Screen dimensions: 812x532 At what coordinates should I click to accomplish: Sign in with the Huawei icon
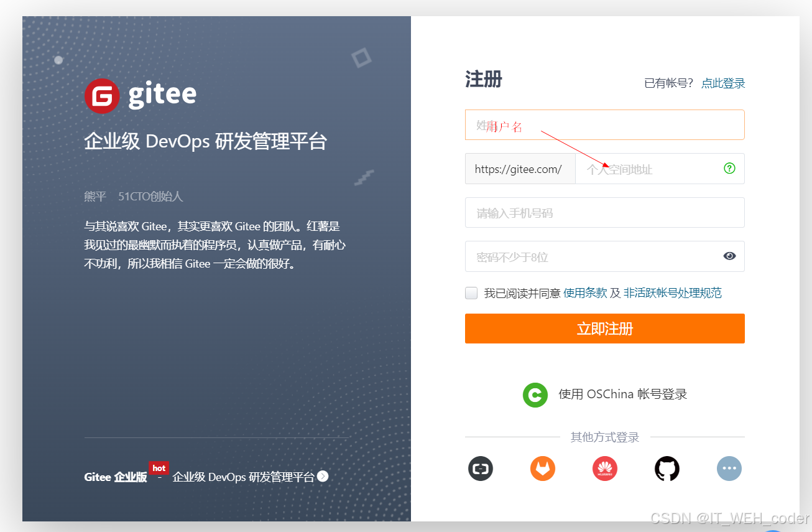point(604,468)
